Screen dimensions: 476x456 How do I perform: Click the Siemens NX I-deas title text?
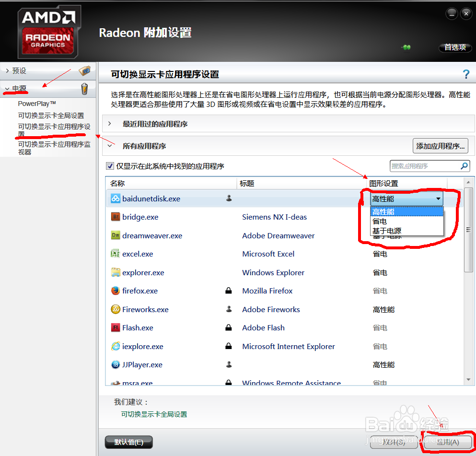(274, 217)
